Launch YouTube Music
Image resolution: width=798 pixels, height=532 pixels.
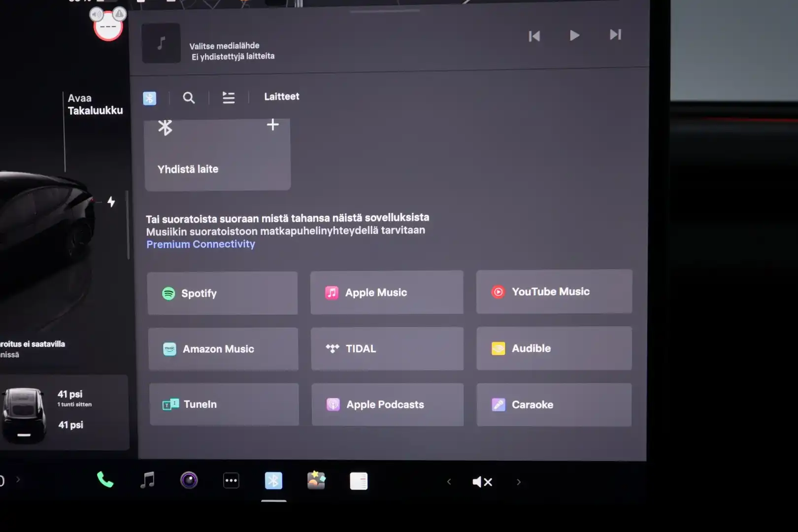click(554, 291)
